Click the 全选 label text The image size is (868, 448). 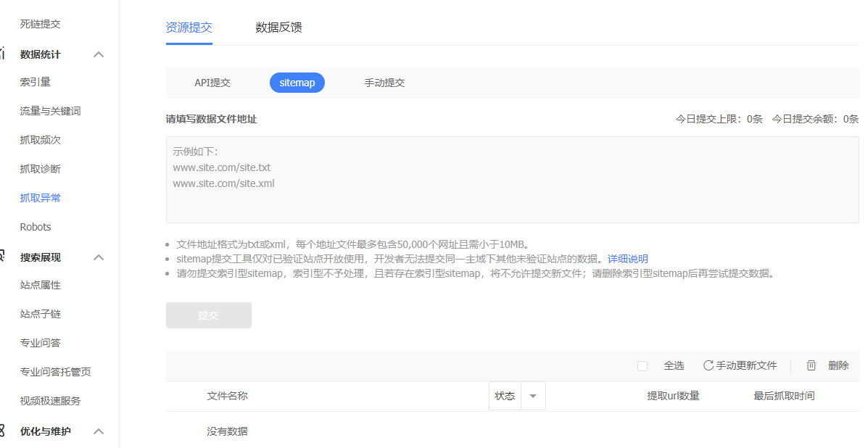coord(674,365)
